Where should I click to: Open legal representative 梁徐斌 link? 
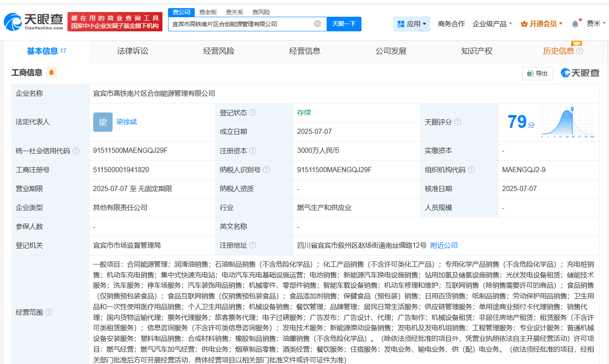[x=126, y=122]
